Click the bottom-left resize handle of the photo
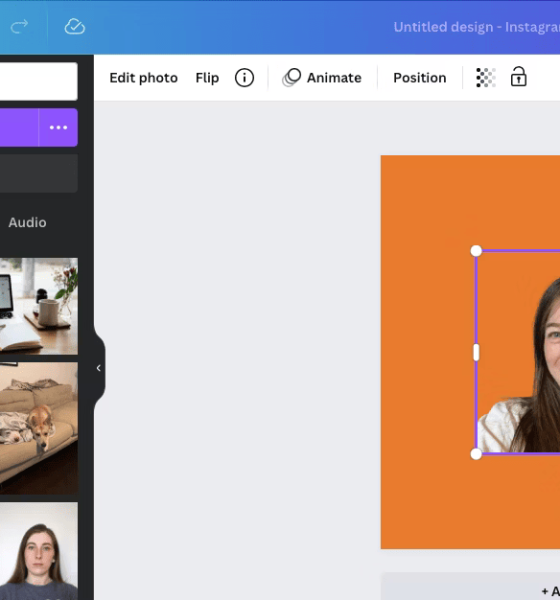The width and height of the screenshot is (560, 600). tap(476, 454)
